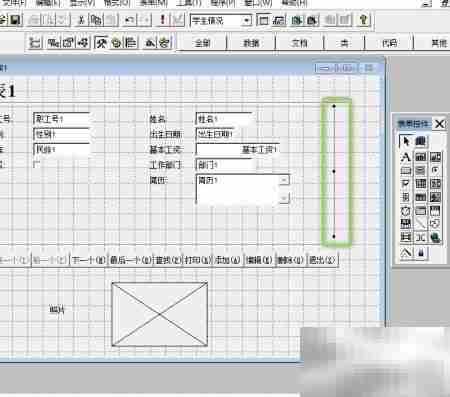Select the Option Group radio control tool
The width and height of the screenshot is (450, 397).
click(x=435, y=171)
